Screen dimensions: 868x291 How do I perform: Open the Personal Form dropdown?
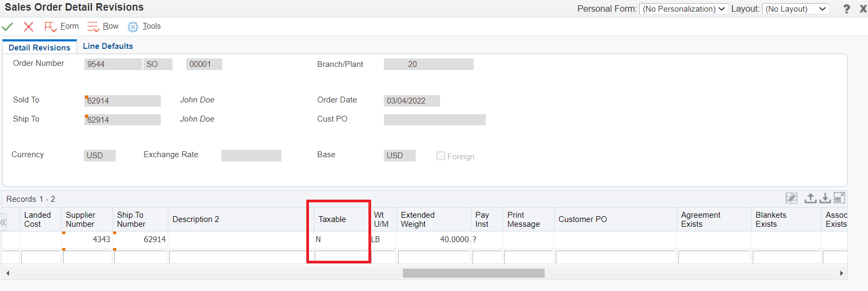point(683,9)
